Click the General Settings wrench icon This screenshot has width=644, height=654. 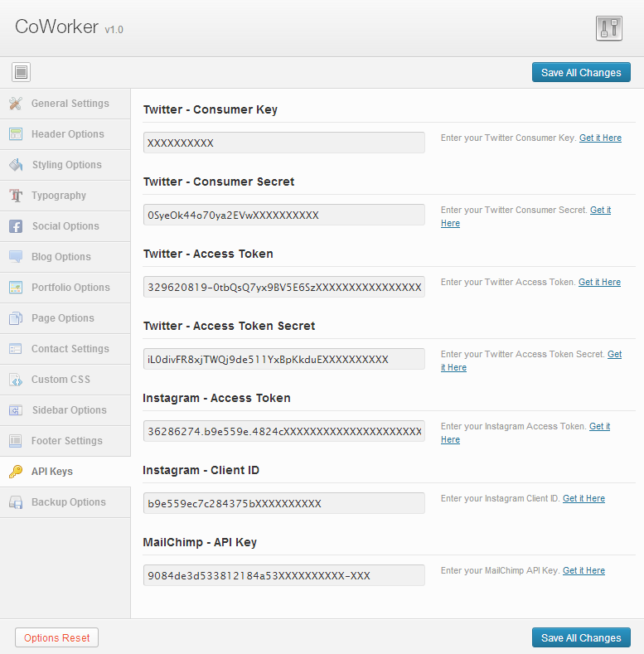(16, 104)
